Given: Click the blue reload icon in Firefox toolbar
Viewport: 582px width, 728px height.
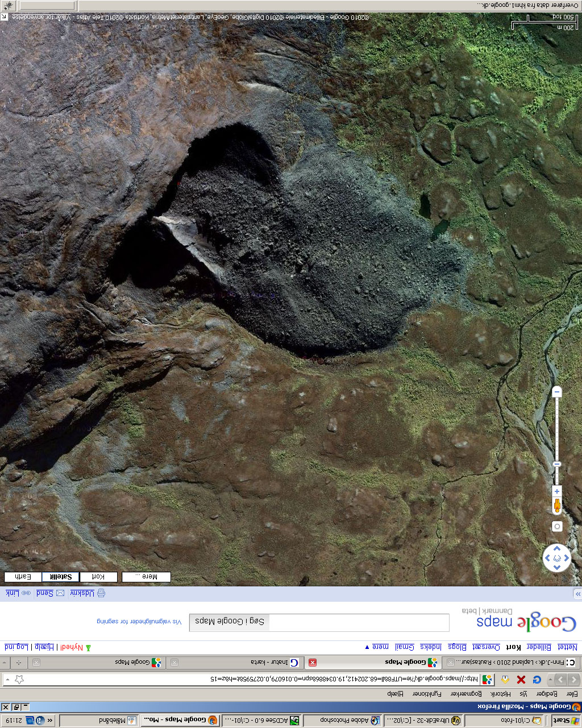Looking at the screenshot, I should click(536, 680).
